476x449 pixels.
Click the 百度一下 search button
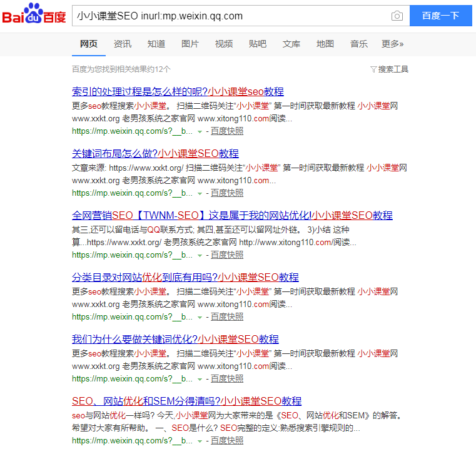pyautogui.click(x=441, y=16)
